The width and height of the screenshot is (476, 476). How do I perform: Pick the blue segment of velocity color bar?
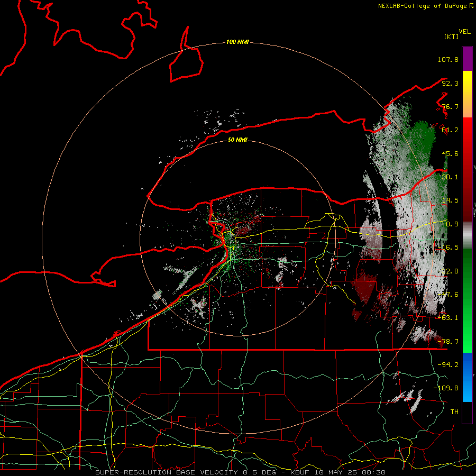pos(467,377)
